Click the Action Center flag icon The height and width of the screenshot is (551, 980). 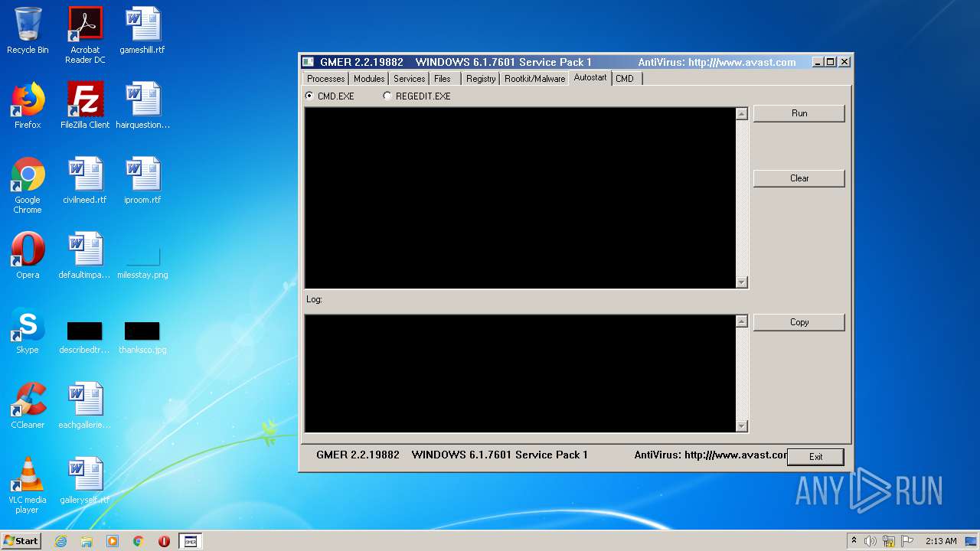(907, 541)
